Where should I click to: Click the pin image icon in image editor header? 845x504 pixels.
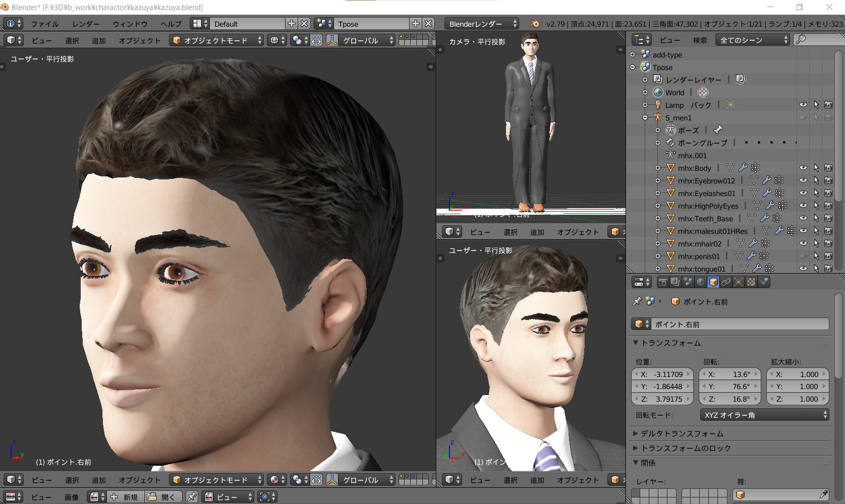192,497
